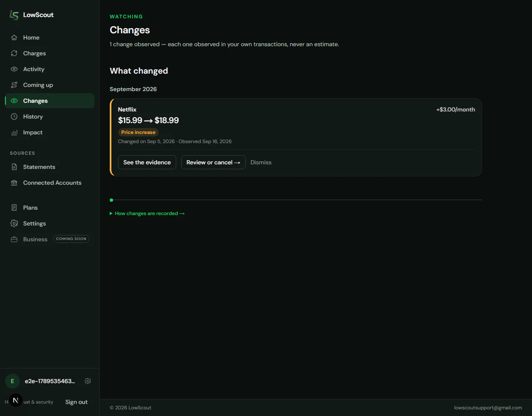Expand How changes are recorded
This screenshot has width=532, height=416.
coord(147,213)
